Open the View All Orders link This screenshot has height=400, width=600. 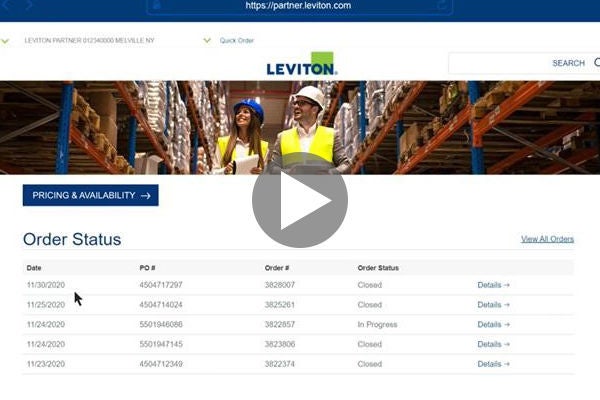pos(547,239)
